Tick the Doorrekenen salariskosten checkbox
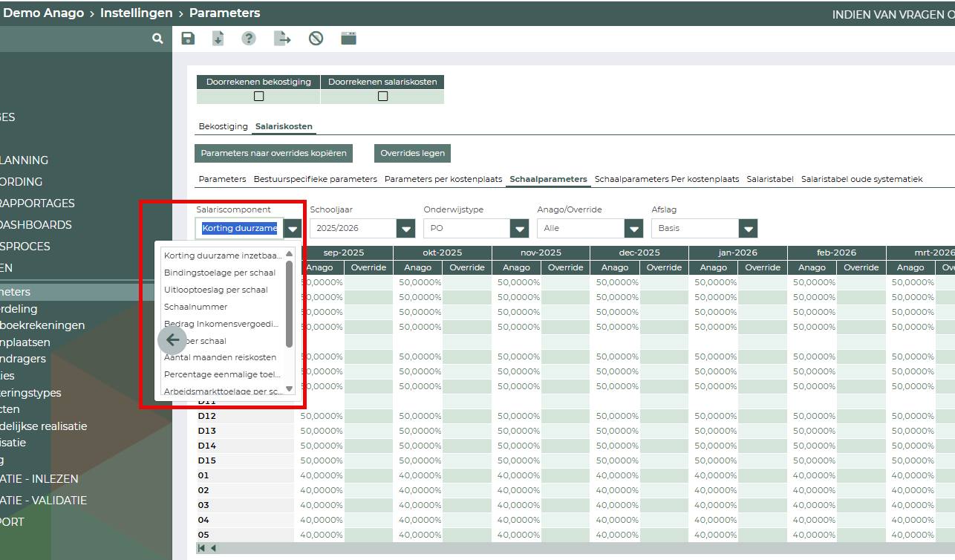The height and width of the screenshot is (560, 955). pyautogui.click(x=382, y=96)
